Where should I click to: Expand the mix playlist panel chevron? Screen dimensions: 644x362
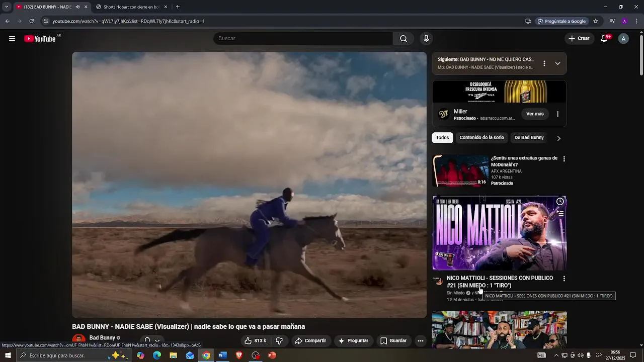click(557, 63)
